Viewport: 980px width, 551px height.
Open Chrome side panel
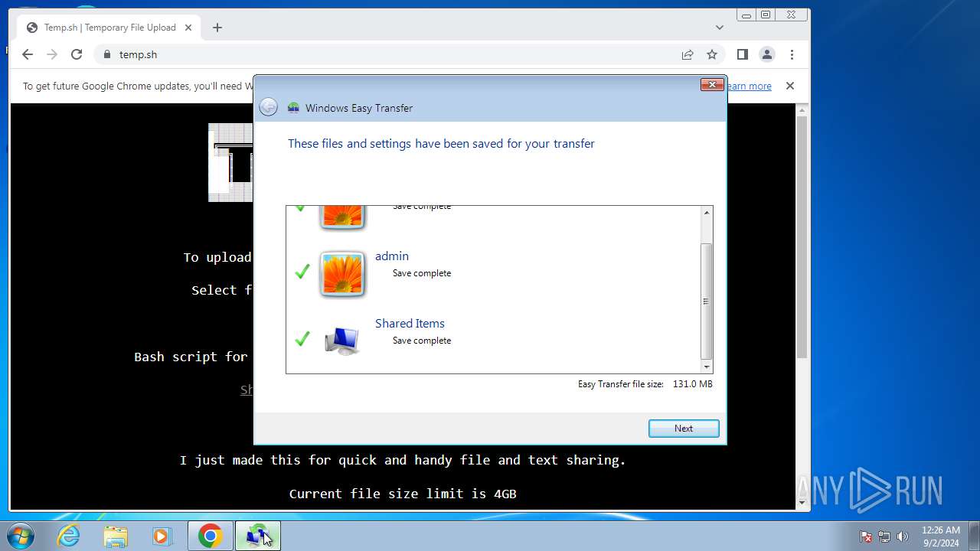click(742, 54)
